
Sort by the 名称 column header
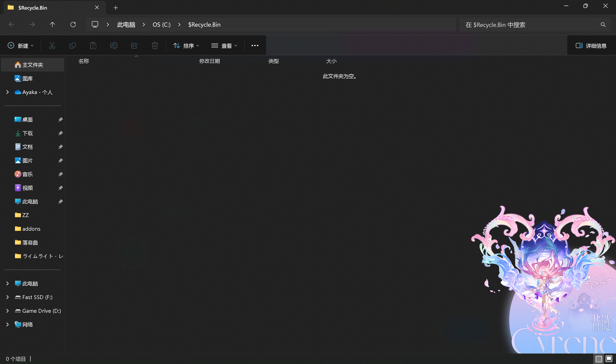coord(84,61)
